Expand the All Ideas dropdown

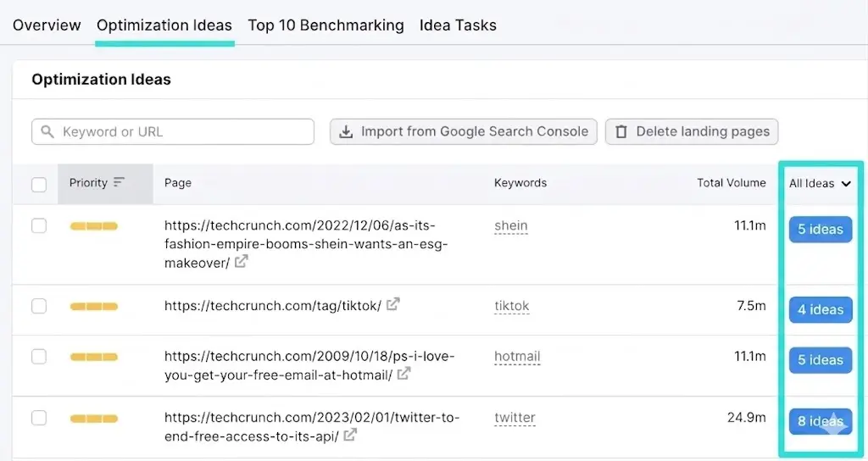[820, 184]
